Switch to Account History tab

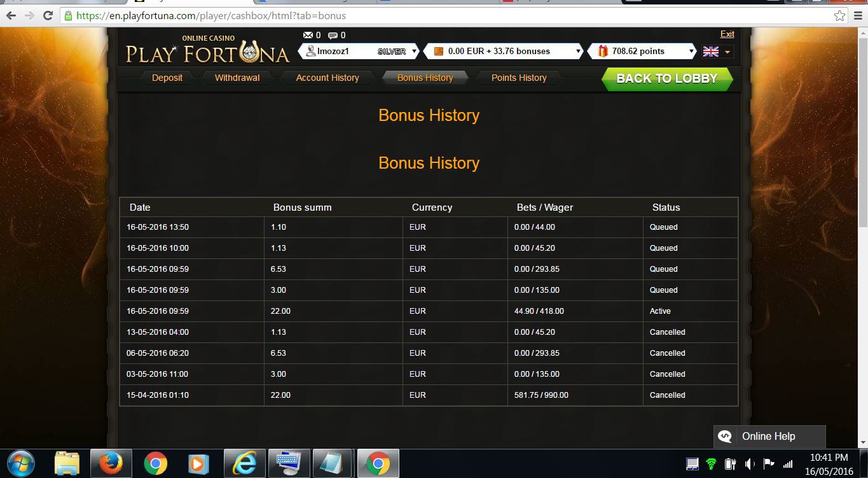[x=327, y=78]
